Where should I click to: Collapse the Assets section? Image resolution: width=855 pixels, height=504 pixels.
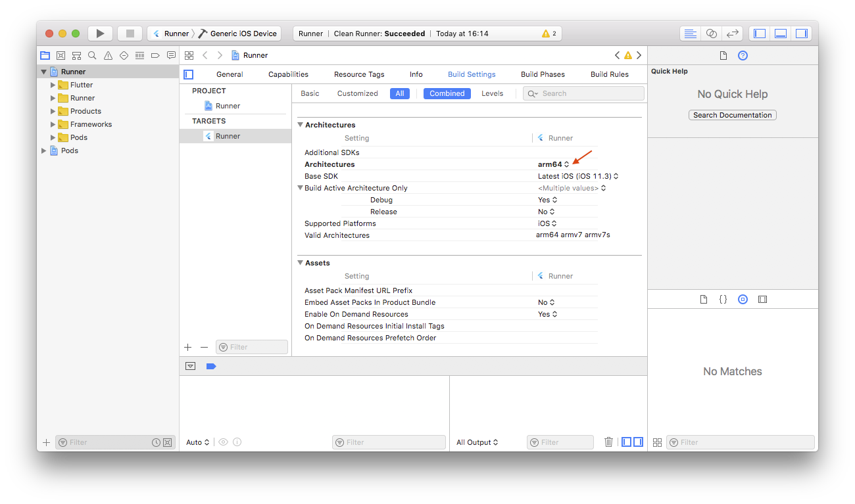pyautogui.click(x=301, y=263)
